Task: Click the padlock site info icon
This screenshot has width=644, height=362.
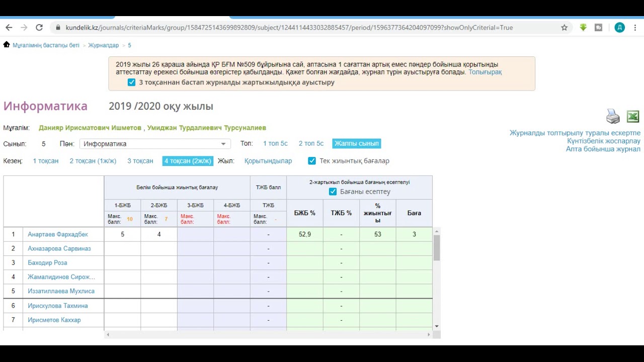Action: pyautogui.click(x=58, y=28)
